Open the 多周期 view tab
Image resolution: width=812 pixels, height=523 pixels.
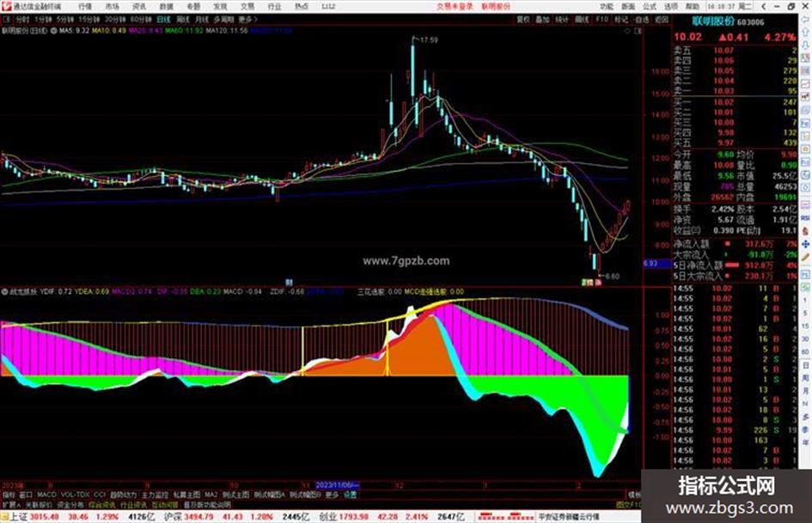click(x=223, y=19)
